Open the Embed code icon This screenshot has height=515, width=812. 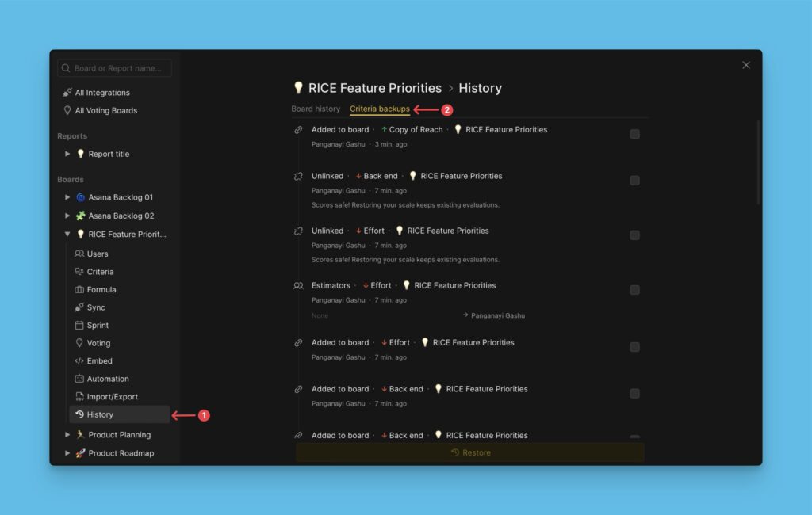pos(79,361)
